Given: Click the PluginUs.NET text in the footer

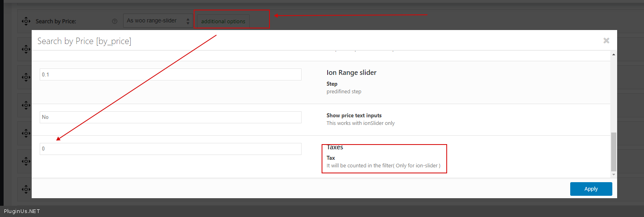Looking at the screenshot, I should [22, 211].
